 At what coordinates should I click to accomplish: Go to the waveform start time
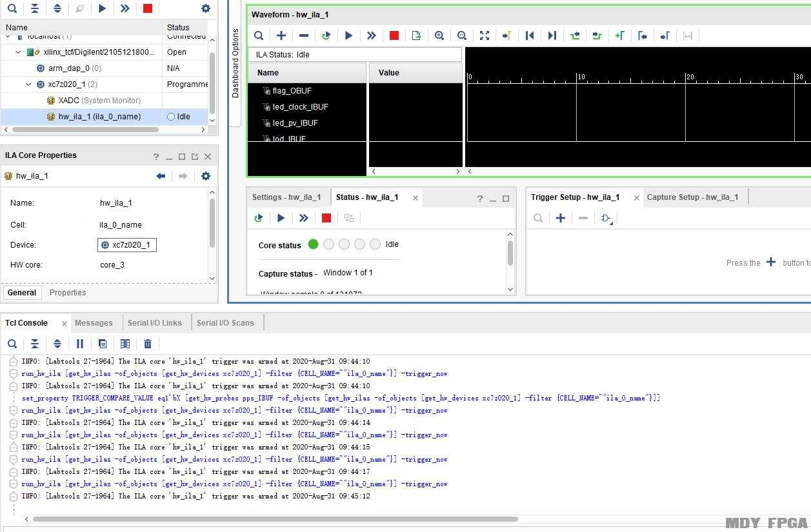point(529,35)
